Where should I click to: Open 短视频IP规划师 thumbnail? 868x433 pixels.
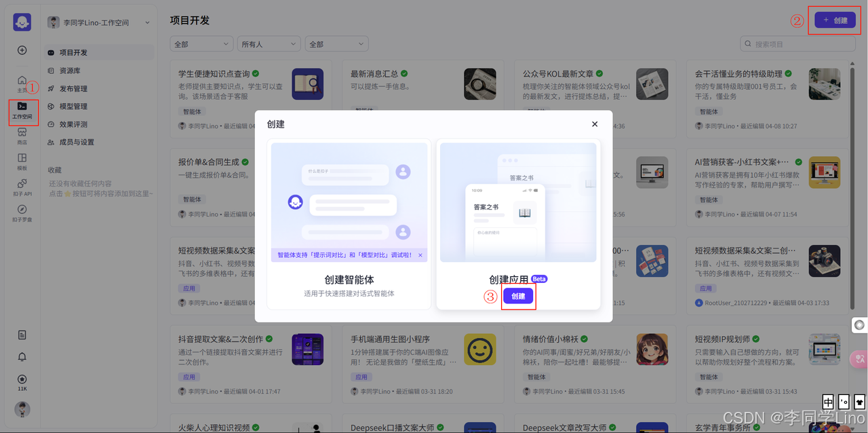point(825,350)
